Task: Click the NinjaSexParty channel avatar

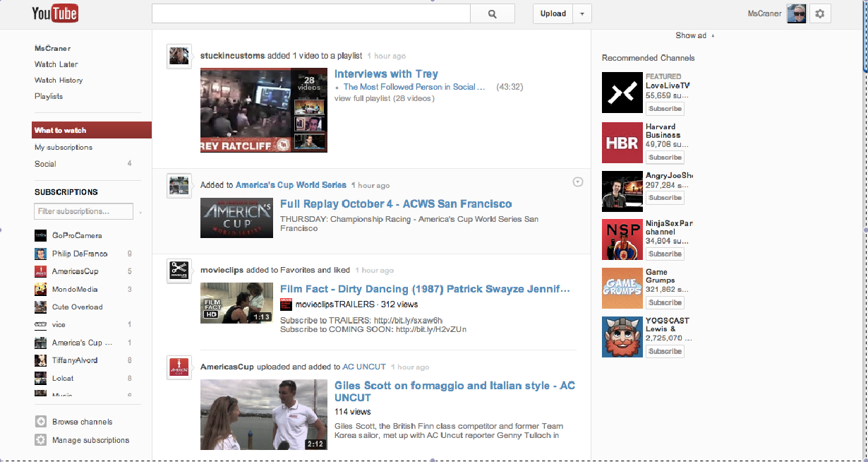Action: pos(622,239)
